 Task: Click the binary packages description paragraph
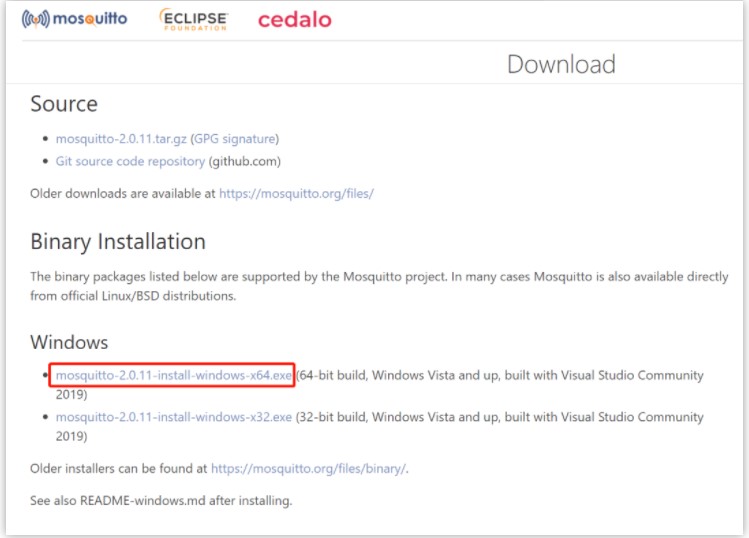click(x=379, y=276)
